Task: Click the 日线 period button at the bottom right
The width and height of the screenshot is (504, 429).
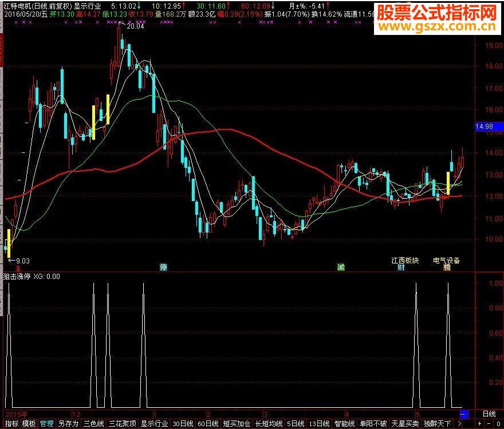Action: 489,414
